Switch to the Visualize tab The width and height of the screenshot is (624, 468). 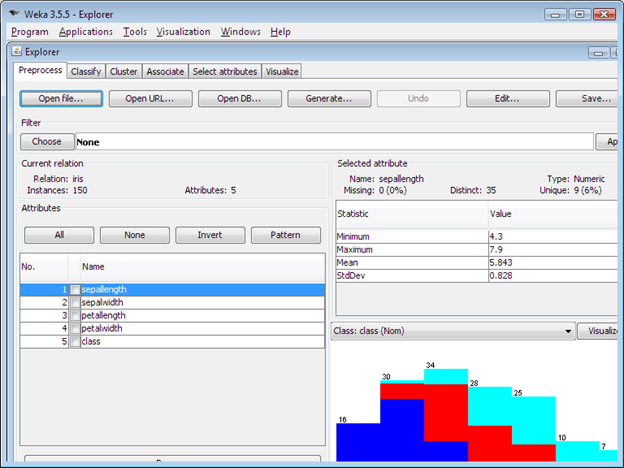pyautogui.click(x=282, y=72)
